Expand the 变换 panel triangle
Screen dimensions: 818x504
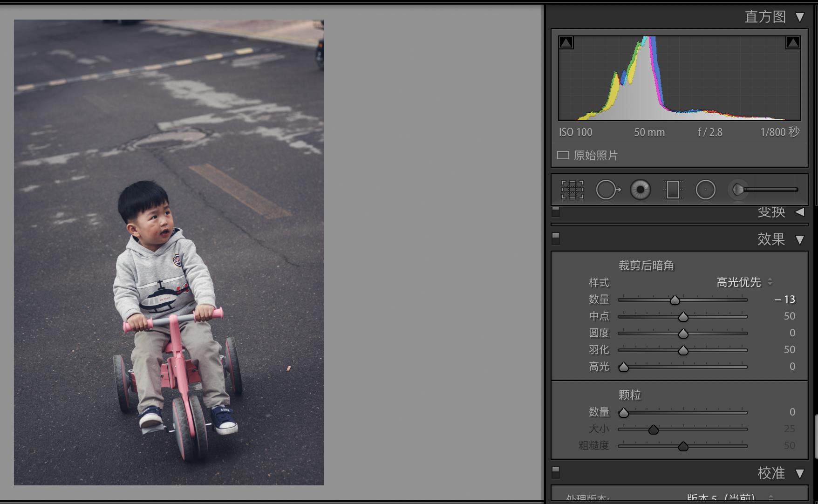[x=800, y=212]
